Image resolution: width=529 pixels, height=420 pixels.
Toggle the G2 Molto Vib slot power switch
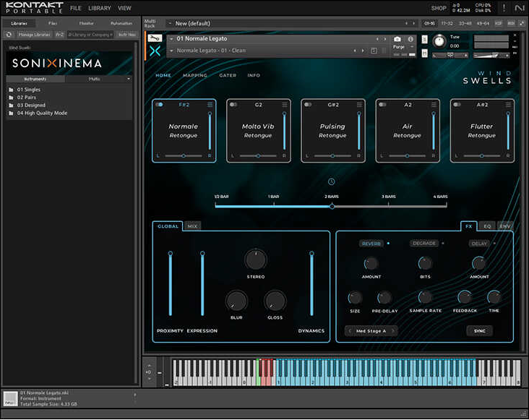coord(233,105)
